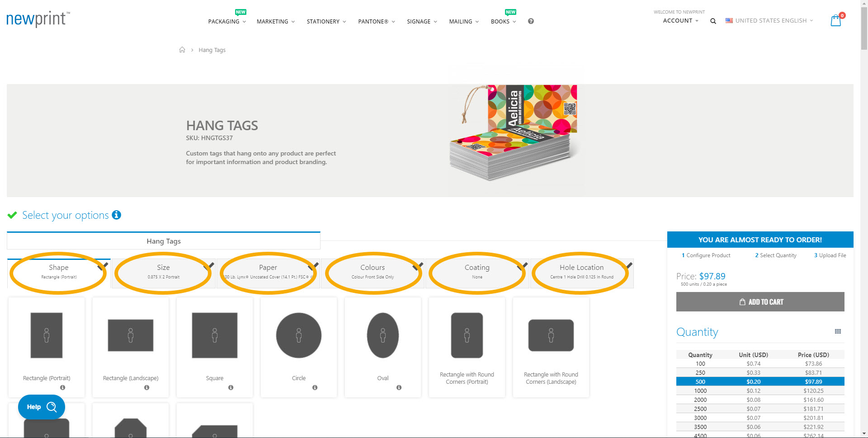The width and height of the screenshot is (868, 438).
Task: Click the newprint logo
Action: pos(38,19)
